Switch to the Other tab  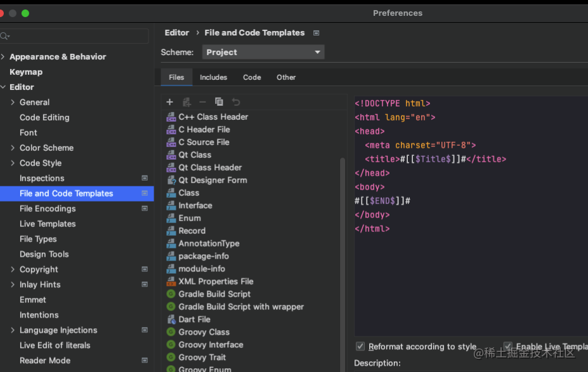coord(286,77)
